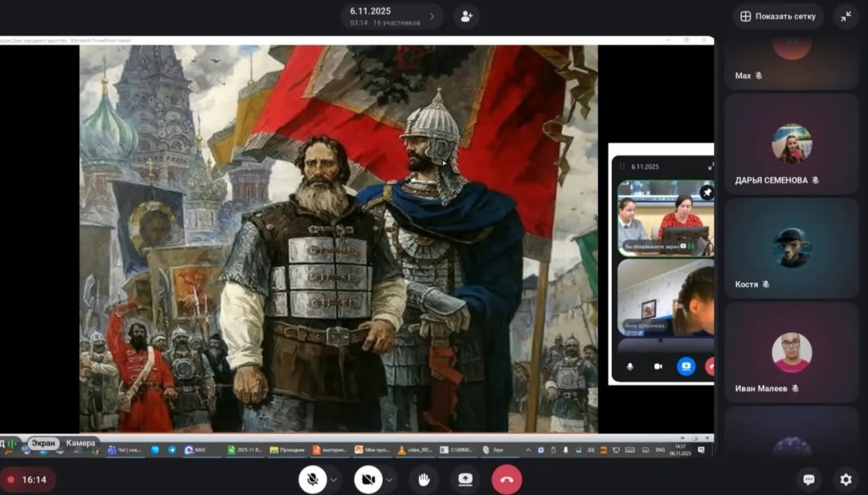The height and width of the screenshot is (495, 868).
Task: Collapse the call window with the arrows icon
Action: (x=846, y=16)
